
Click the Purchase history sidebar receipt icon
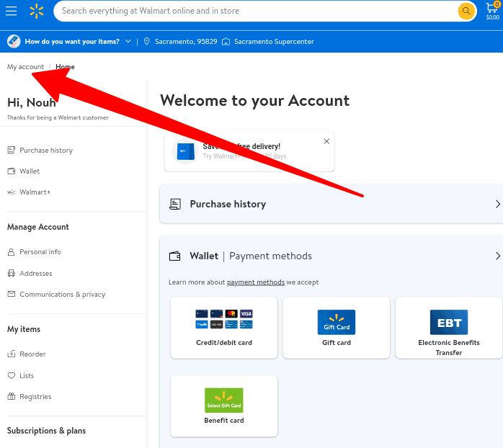pos(12,150)
